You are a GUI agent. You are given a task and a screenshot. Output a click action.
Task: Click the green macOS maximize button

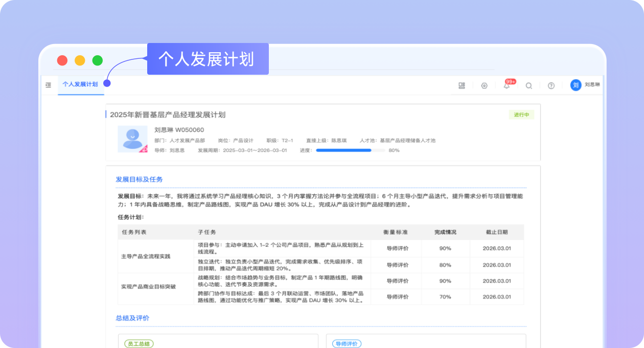pos(98,60)
